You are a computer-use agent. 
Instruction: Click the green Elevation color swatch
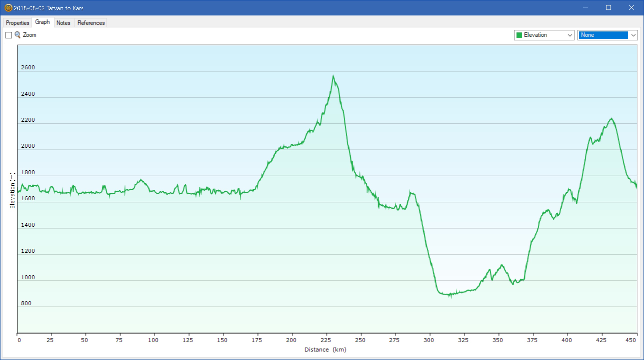[x=519, y=35]
